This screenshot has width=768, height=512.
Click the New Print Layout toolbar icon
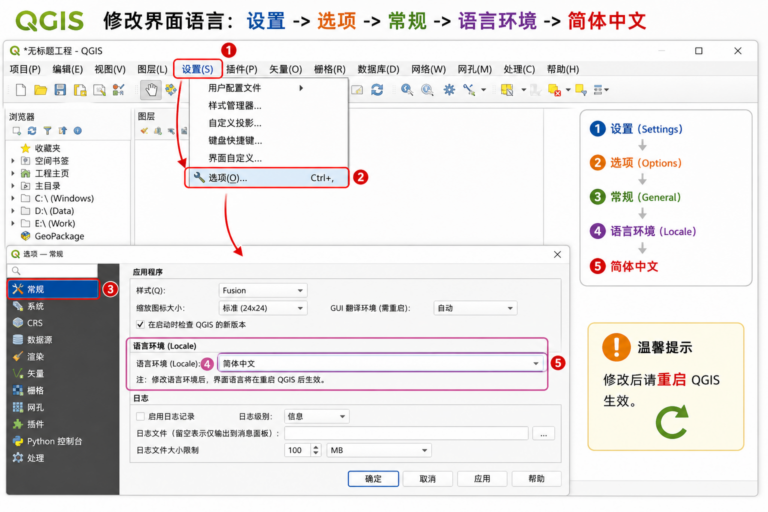(80, 90)
